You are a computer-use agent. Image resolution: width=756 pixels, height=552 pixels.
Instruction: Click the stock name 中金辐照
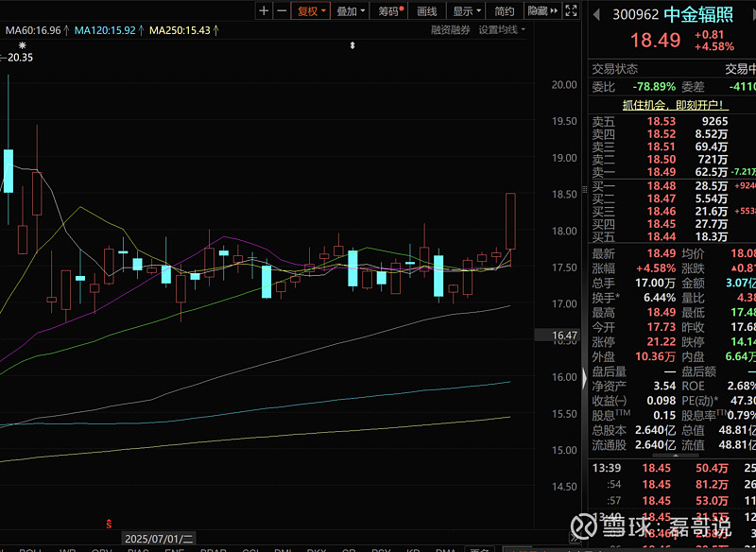(x=698, y=14)
